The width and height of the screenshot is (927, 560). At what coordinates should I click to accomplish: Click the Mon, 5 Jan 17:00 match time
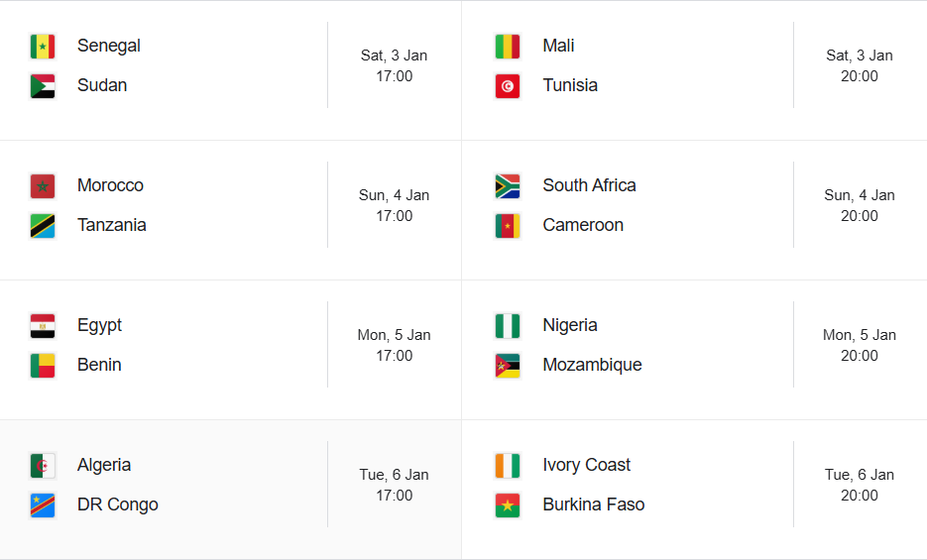(x=394, y=345)
